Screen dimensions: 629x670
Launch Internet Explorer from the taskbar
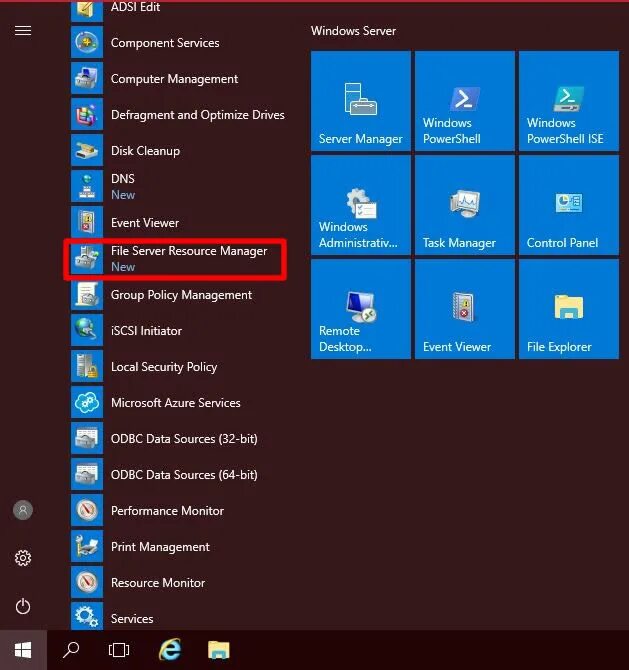[x=170, y=650]
